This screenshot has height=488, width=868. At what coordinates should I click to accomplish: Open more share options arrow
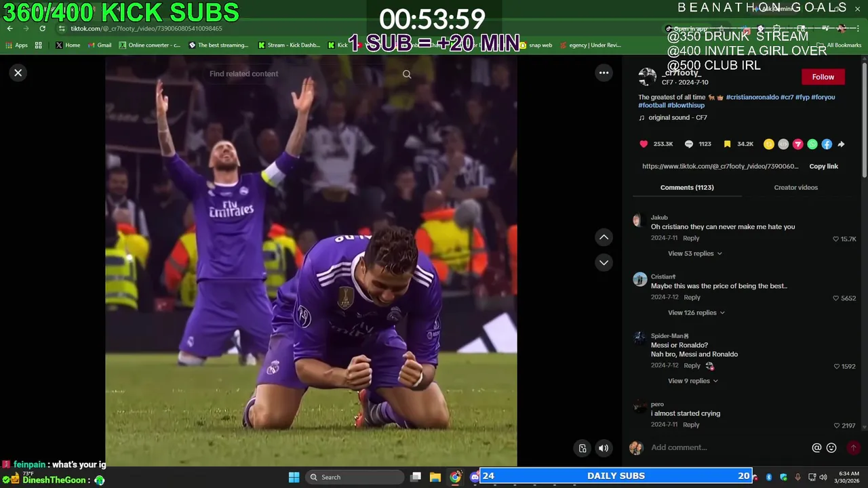841,144
